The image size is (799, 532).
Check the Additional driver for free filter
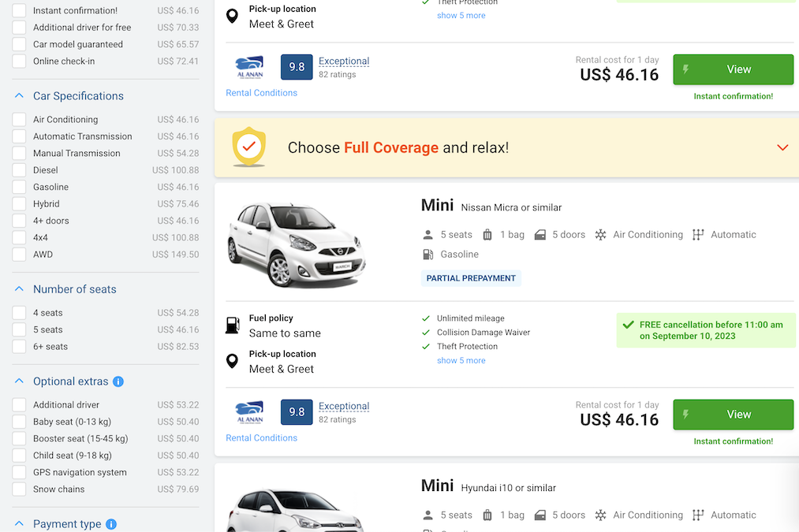click(x=19, y=27)
